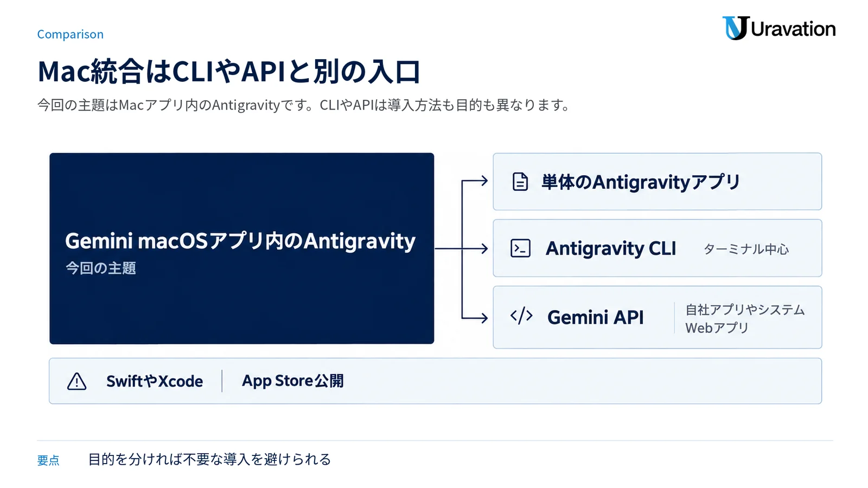Screen dimensions: 868x488
Task: Click the title Mac統合はCLIやAPIと別の入口
Action: (229, 71)
